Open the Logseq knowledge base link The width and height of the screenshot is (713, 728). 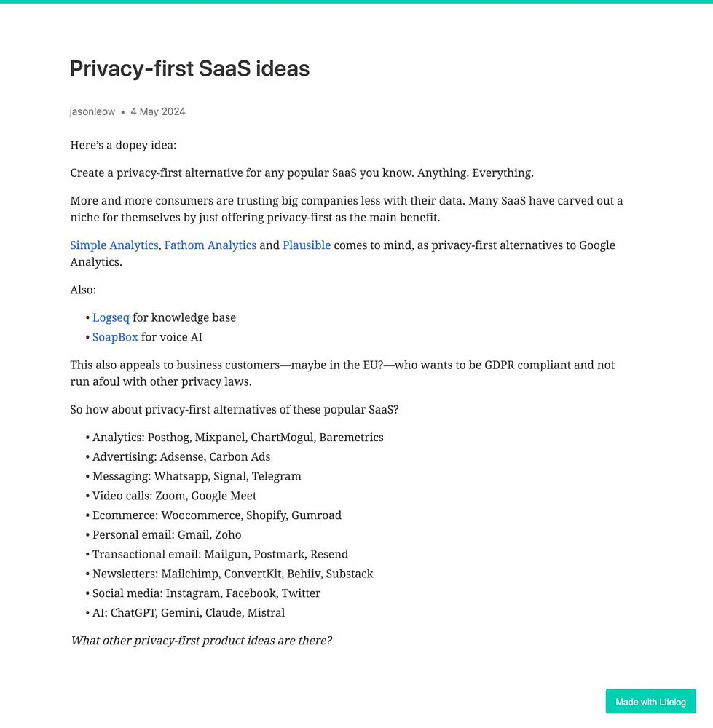click(x=111, y=317)
